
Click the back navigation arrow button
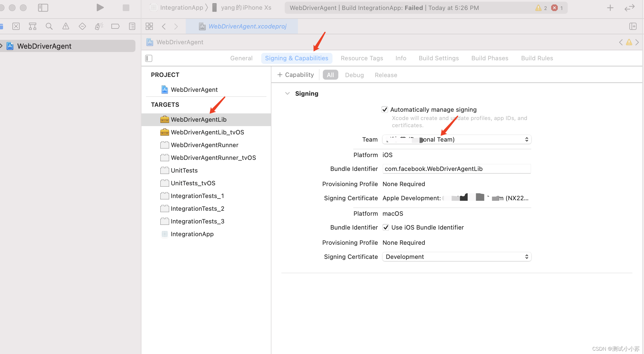point(164,26)
